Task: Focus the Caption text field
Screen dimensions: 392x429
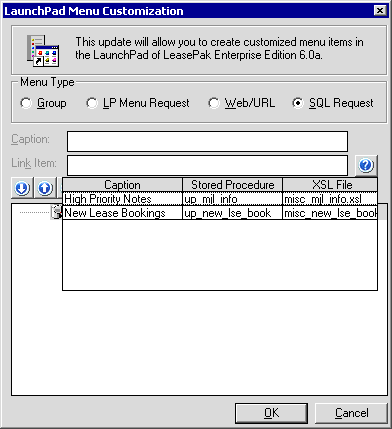Action: 207,141
